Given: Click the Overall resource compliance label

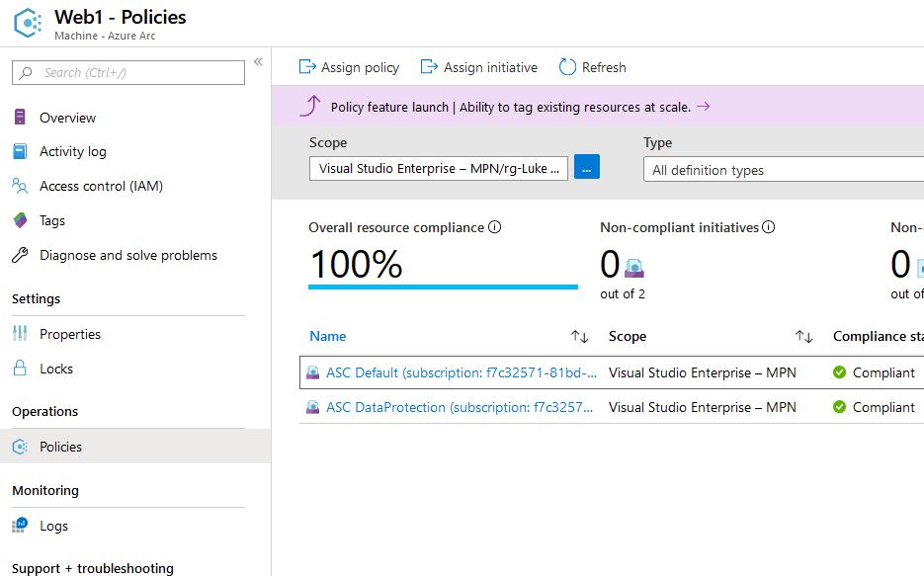Looking at the screenshot, I should click(x=396, y=228).
